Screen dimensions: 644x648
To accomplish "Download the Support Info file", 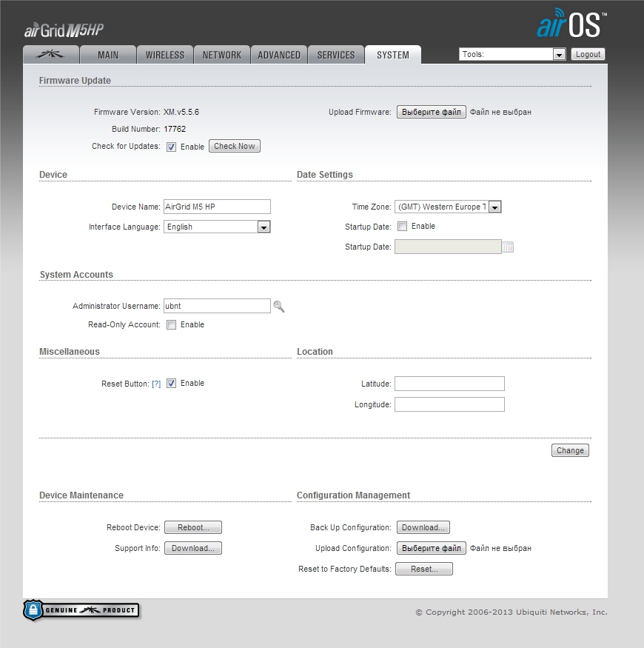I will click(193, 548).
